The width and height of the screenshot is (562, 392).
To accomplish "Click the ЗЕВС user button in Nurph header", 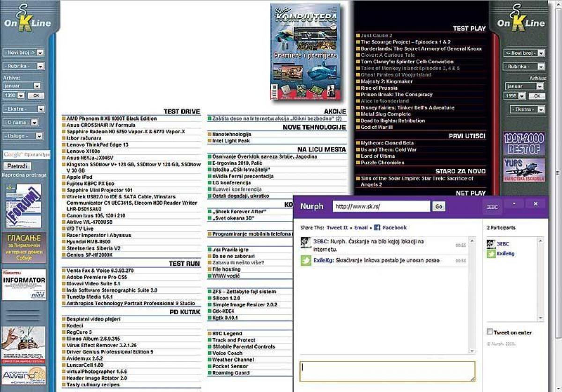I will [492, 207].
